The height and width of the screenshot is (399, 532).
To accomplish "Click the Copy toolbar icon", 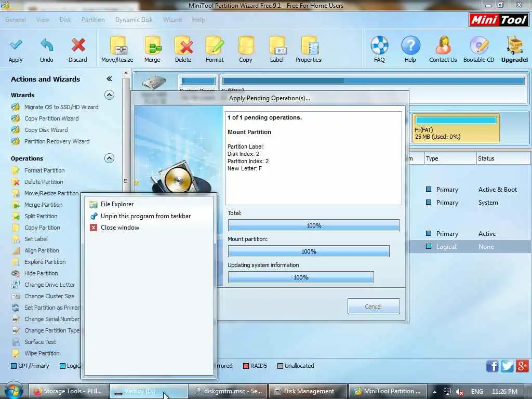I will pos(246,46).
